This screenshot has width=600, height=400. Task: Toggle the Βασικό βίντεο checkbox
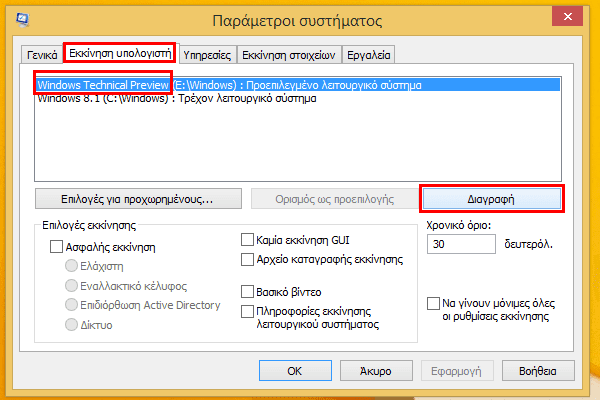click(x=247, y=292)
